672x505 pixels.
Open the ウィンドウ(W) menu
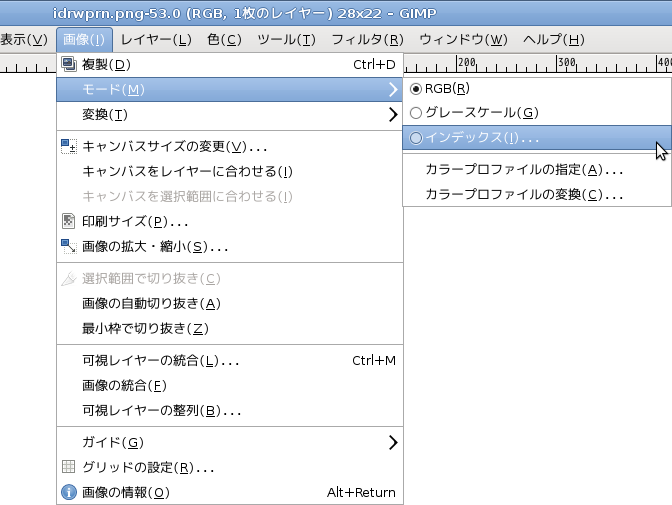click(x=463, y=39)
